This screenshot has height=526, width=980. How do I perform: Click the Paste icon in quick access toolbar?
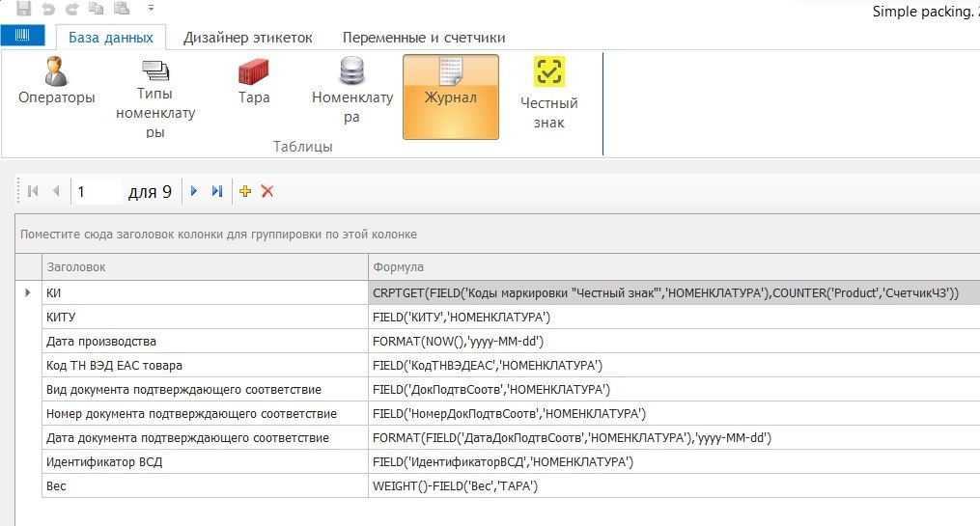click(x=122, y=8)
